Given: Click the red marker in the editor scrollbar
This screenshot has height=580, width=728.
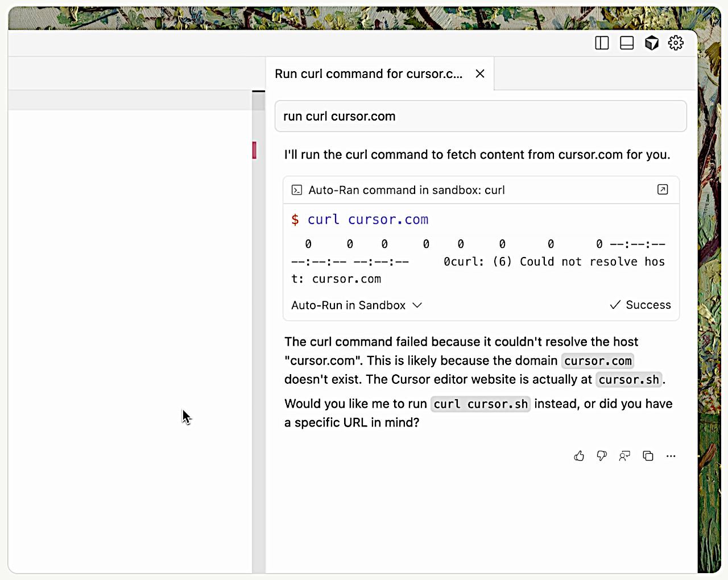Looking at the screenshot, I should tap(254, 150).
